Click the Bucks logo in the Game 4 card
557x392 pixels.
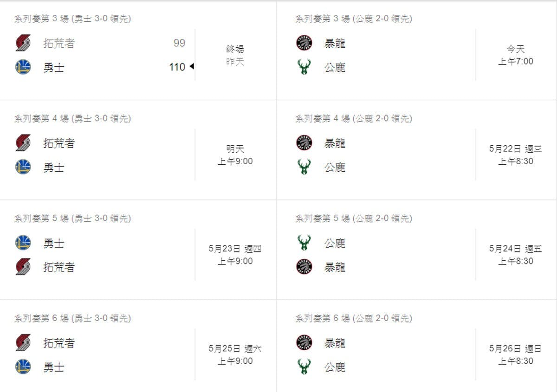click(x=304, y=167)
